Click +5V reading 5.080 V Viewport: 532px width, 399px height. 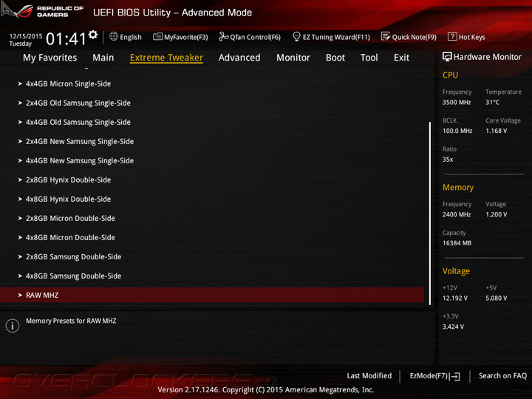tap(496, 299)
